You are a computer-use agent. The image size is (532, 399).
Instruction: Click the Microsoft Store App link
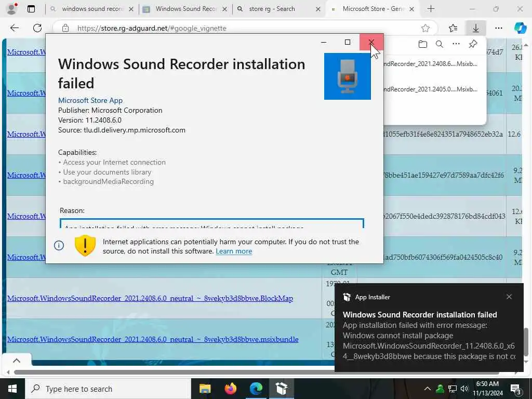(x=90, y=100)
